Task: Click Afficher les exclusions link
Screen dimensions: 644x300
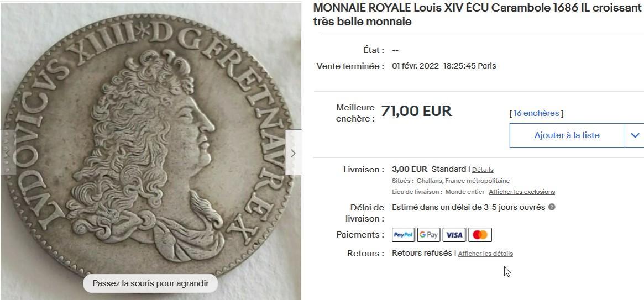Action: (x=522, y=192)
